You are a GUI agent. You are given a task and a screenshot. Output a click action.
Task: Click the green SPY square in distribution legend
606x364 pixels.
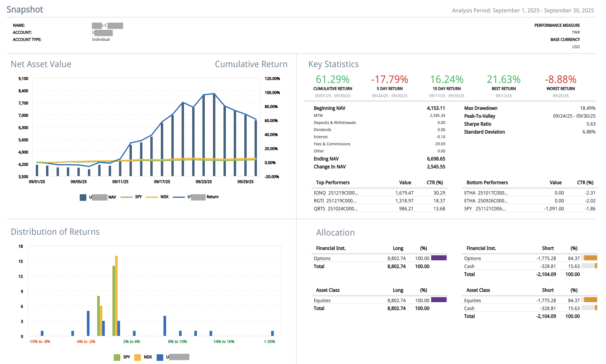(x=117, y=357)
